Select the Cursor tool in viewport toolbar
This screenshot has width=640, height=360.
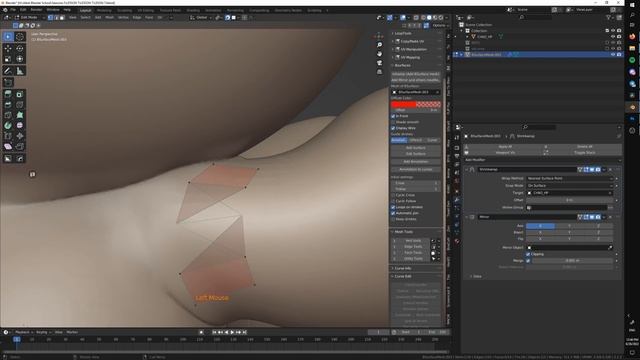point(20,37)
